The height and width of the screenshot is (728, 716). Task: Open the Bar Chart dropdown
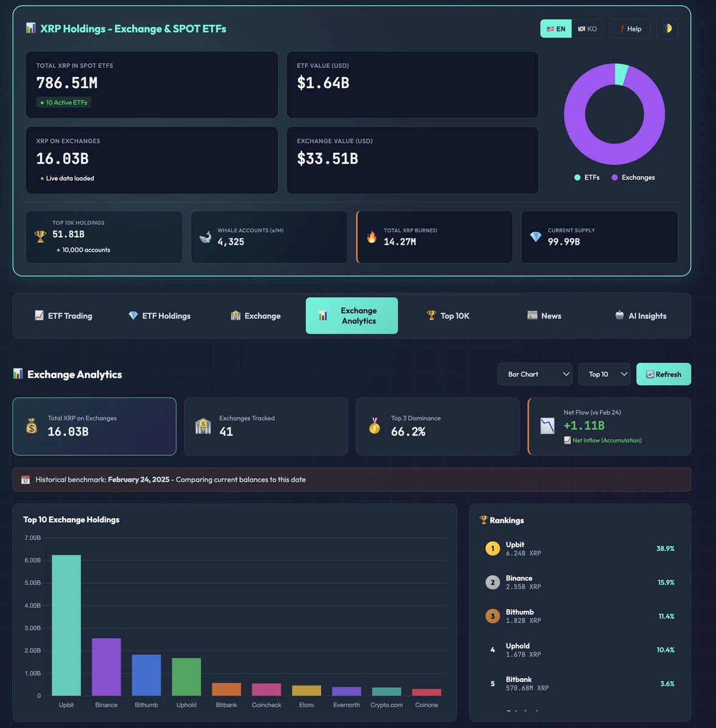coord(534,374)
